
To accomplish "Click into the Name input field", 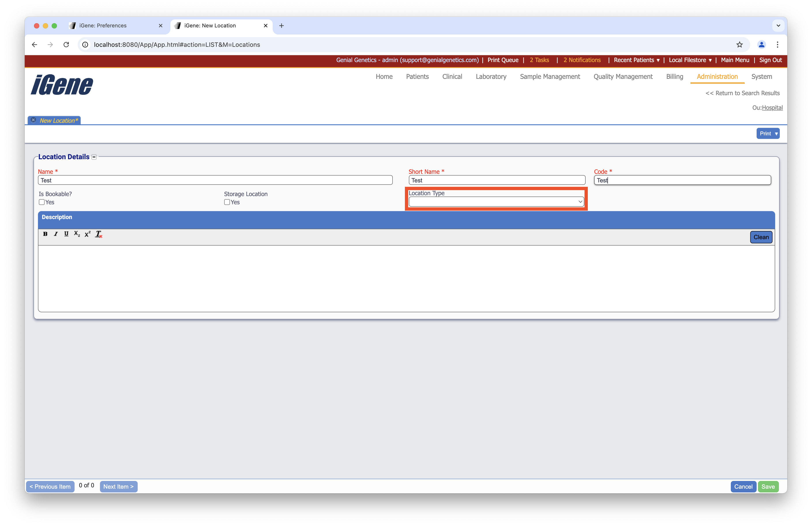I will tap(215, 180).
